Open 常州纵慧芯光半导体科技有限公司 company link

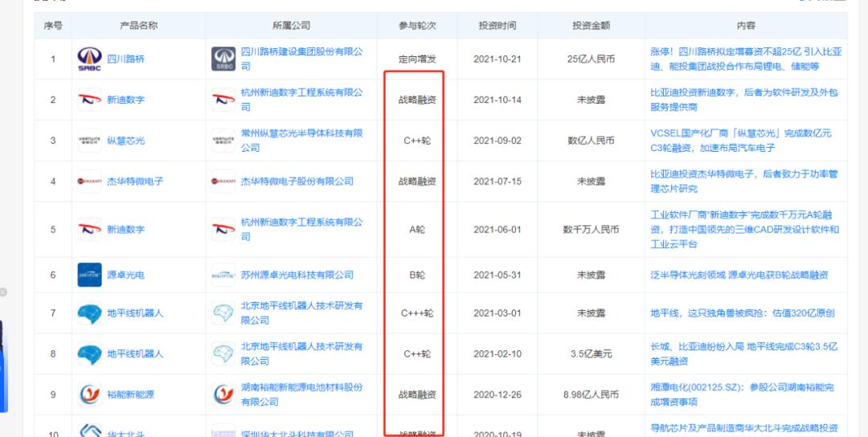click(301, 141)
